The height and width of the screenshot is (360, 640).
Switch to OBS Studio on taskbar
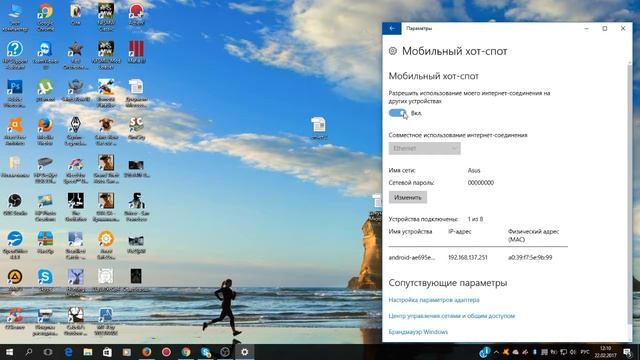pyautogui.click(x=225, y=352)
